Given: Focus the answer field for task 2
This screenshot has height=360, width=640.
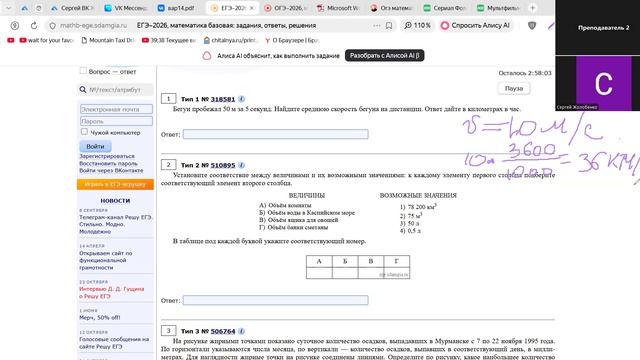Looking at the screenshot, I should coord(276,300).
